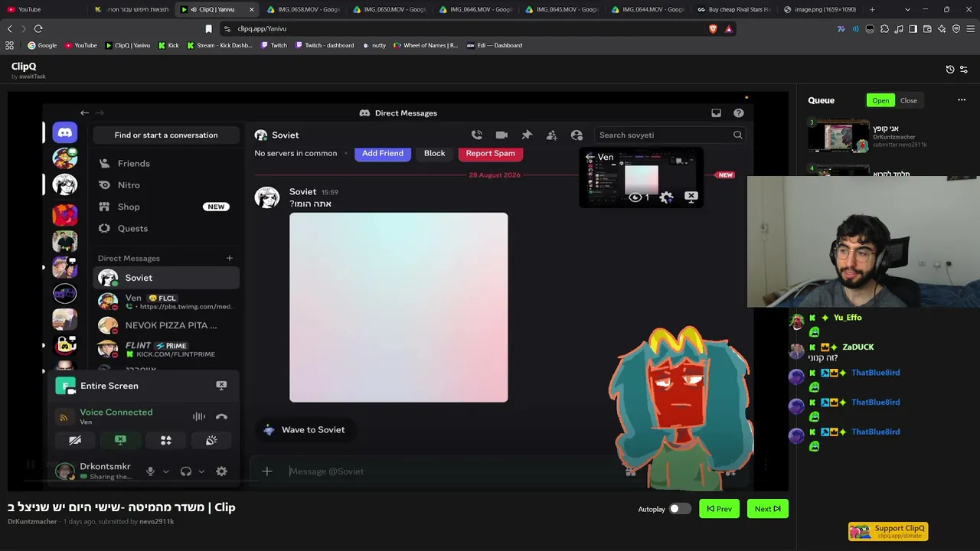This screenshot has width=980, height=551.
Task: Go to the previous clip with Prev
Action: (719, 509)
